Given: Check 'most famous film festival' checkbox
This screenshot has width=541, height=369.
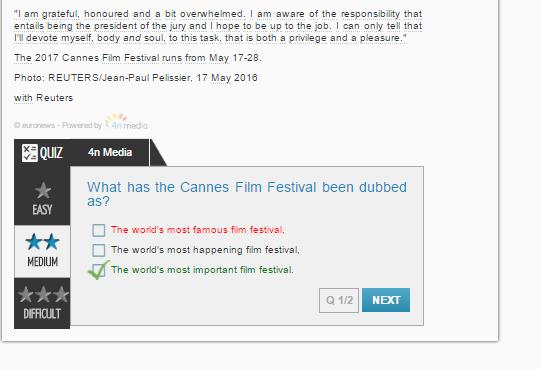Looking at the screenshot, I should pos(99,230).
